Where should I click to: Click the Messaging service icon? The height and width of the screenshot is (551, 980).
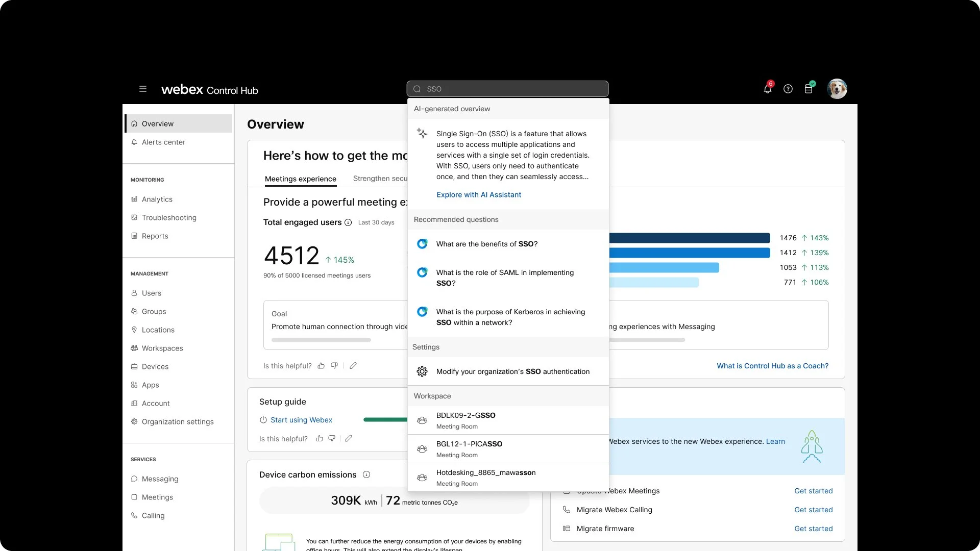tap(134, 479)
